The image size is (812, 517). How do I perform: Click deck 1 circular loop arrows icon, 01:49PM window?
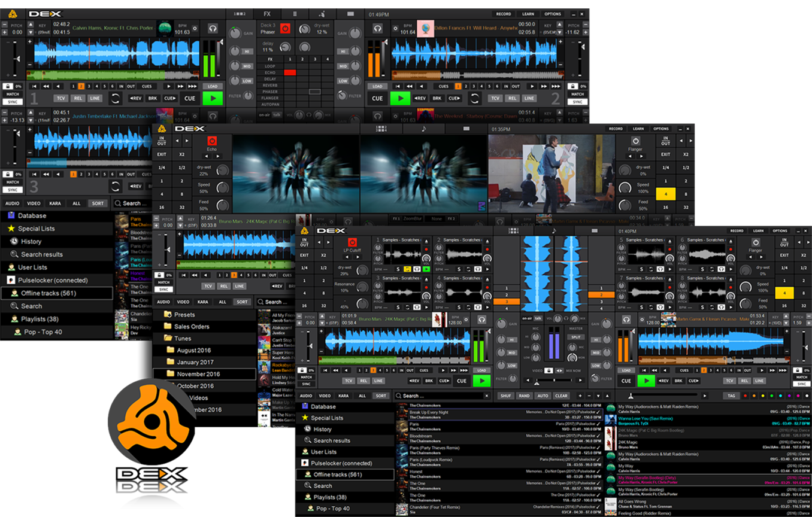click(x=116, y=98)
